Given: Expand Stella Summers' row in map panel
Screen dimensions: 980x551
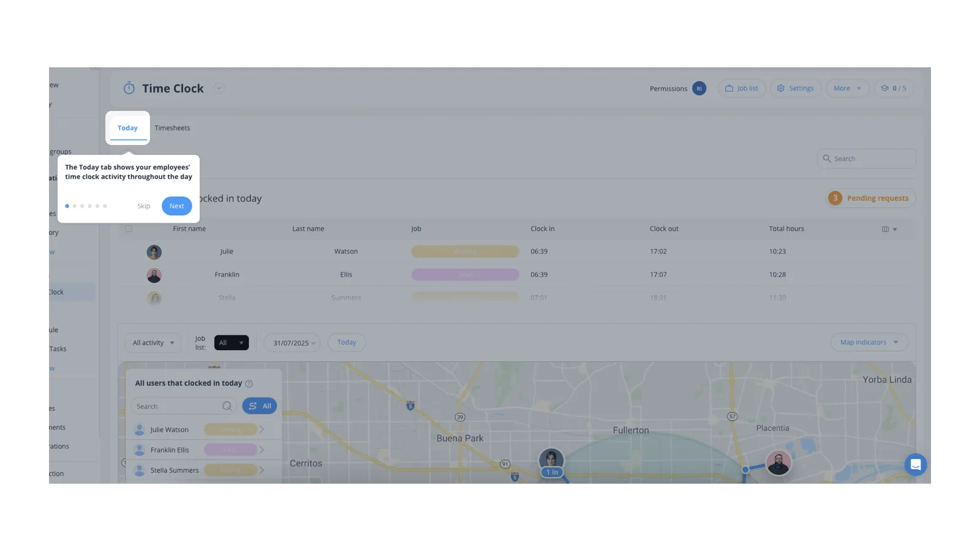Looking at the screenshot, I should coord(262,470).
